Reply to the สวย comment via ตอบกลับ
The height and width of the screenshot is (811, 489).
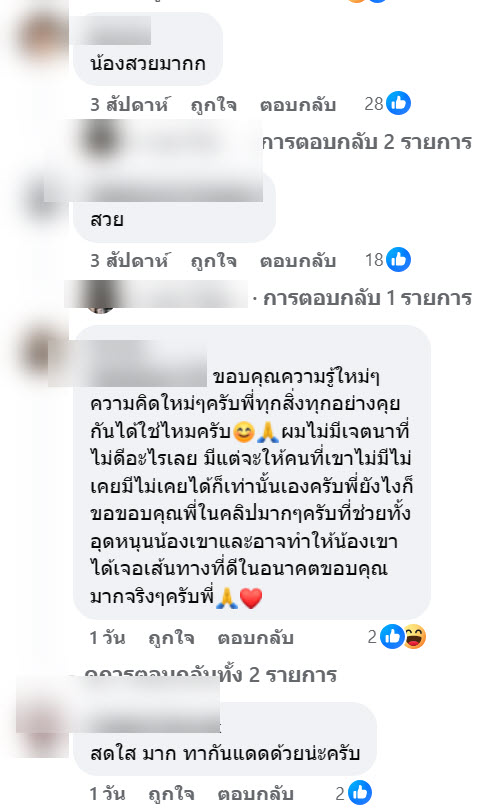coord(298,261)
